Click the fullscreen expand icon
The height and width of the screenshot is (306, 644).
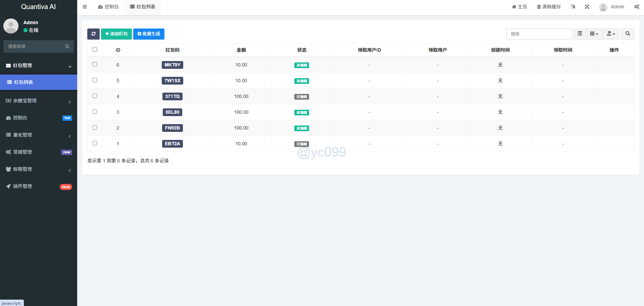point(587,7)
